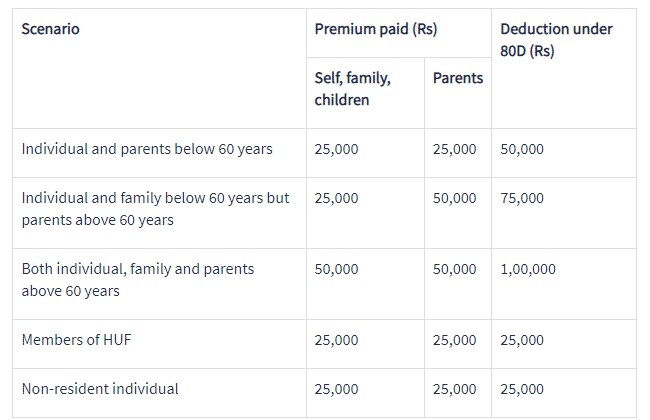
Task: Select the first row parents premium 25,000
Action: tap(454, 149)
